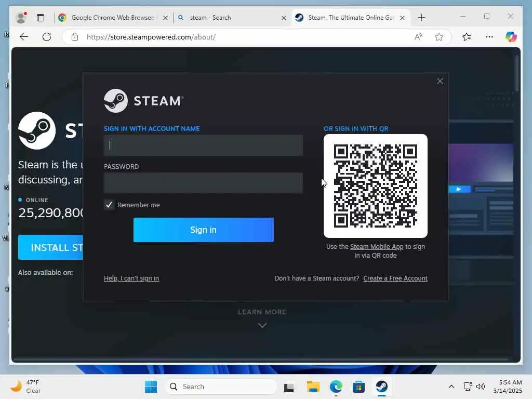The image size is (532, 399).
Task: Close the Steam store tab
Action: click(402, 18)
